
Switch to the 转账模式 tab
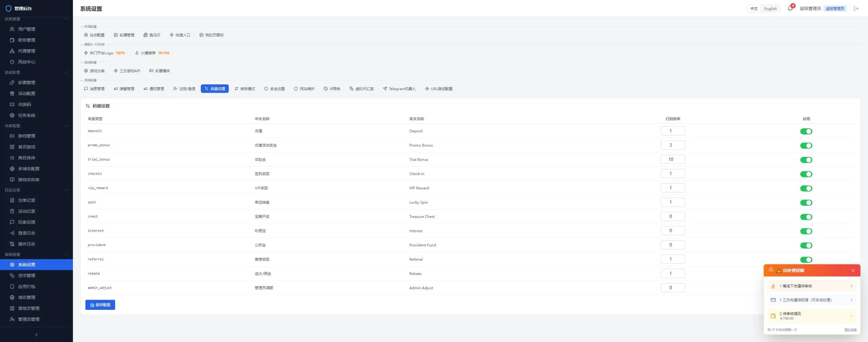(244, 89)
